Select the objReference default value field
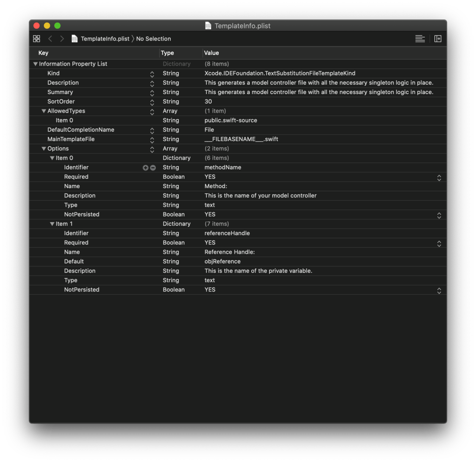This screenshot has width=476, height=462. [x=222, y=262]
